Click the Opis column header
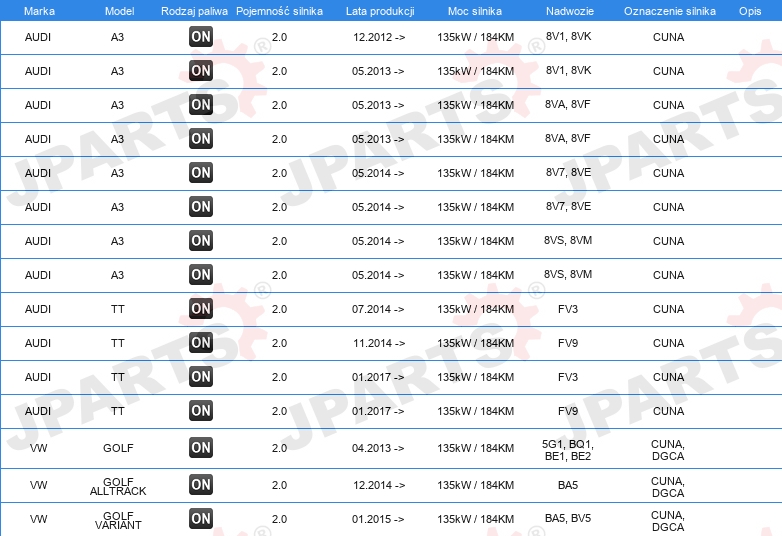This screenshot has width=782, height=536. 750,11
